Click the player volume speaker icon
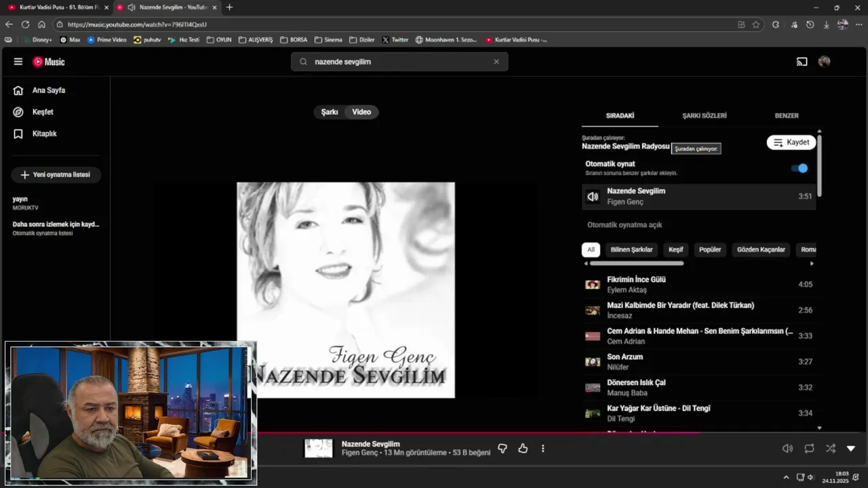Screen dimensions: 868x488 click(787, 448)
